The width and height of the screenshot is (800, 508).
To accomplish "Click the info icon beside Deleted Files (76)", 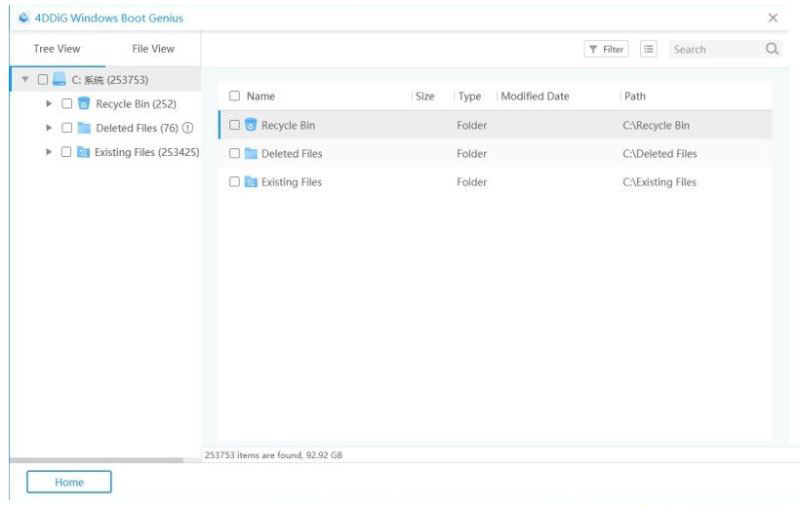I will [x=188, y=128].
